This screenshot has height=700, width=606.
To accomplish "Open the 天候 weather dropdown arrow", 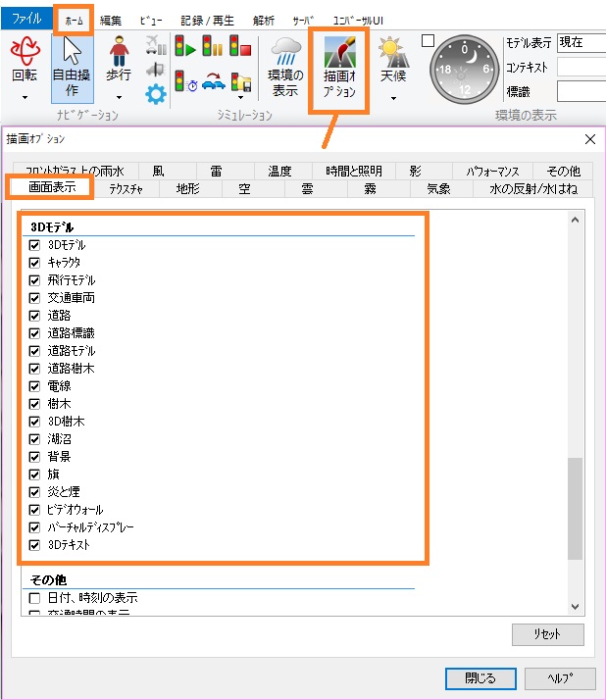I will click(x=393, y=98).
